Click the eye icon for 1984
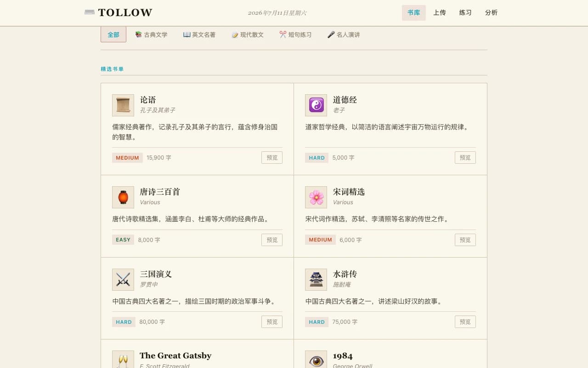588x368 pixels. (316, 360)
